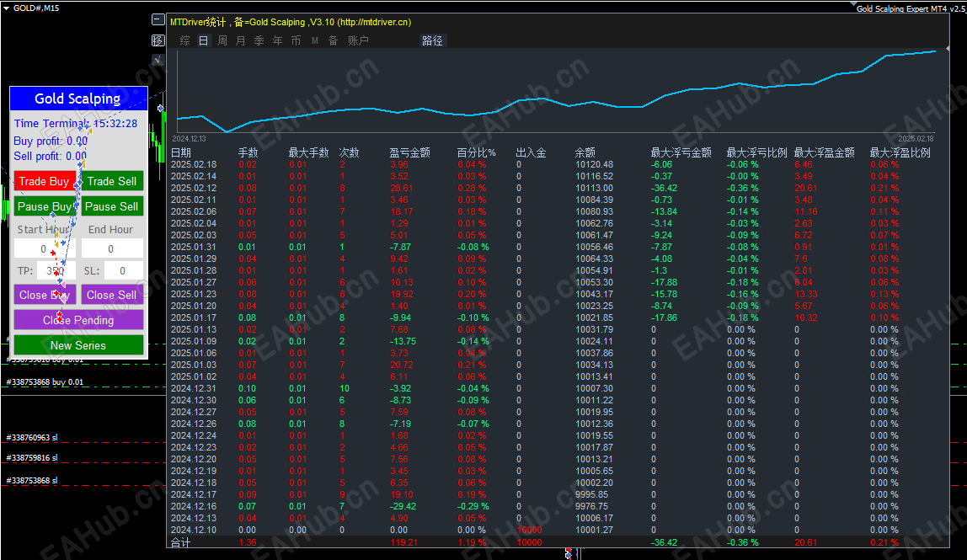The width and height of the screenshot is (967, 560).
Task: Switch to the 周 weekly tab
Action: [x=222, y=40]
